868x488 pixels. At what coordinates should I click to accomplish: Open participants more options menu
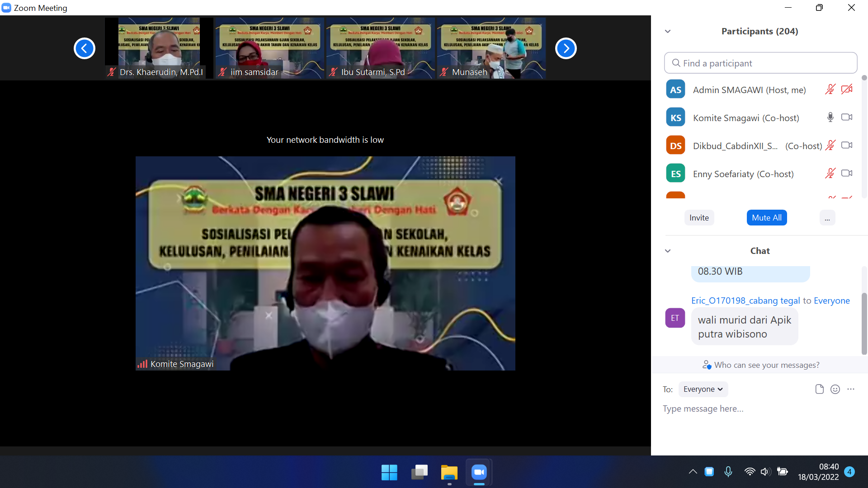[827, 218]
